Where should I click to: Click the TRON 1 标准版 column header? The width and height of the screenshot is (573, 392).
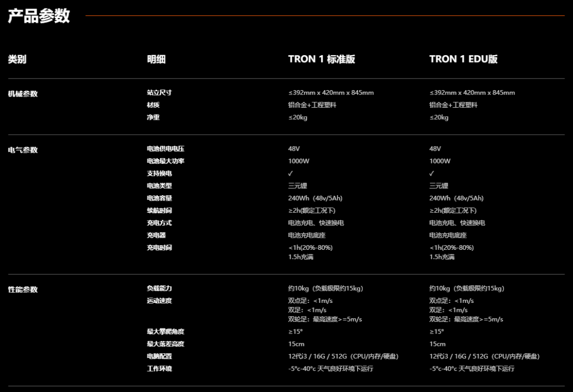(322, 59)
